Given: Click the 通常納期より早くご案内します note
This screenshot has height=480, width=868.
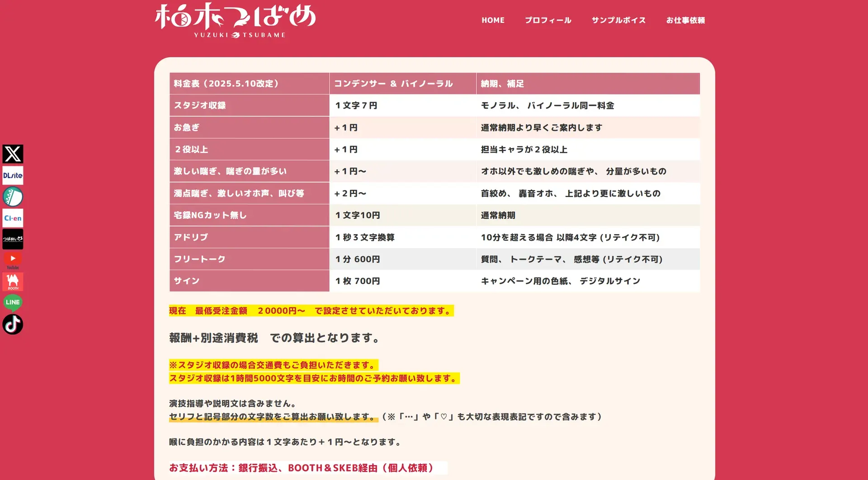Looking at the screenshot, I should click(588, 127).
